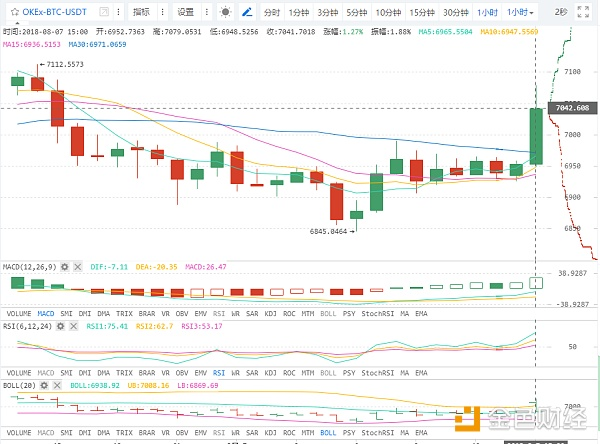This screenshot has width=600, height=444.
Task: Open BOLL(20) settings gear
Action: pyautogui.click(x=44, y=385)
